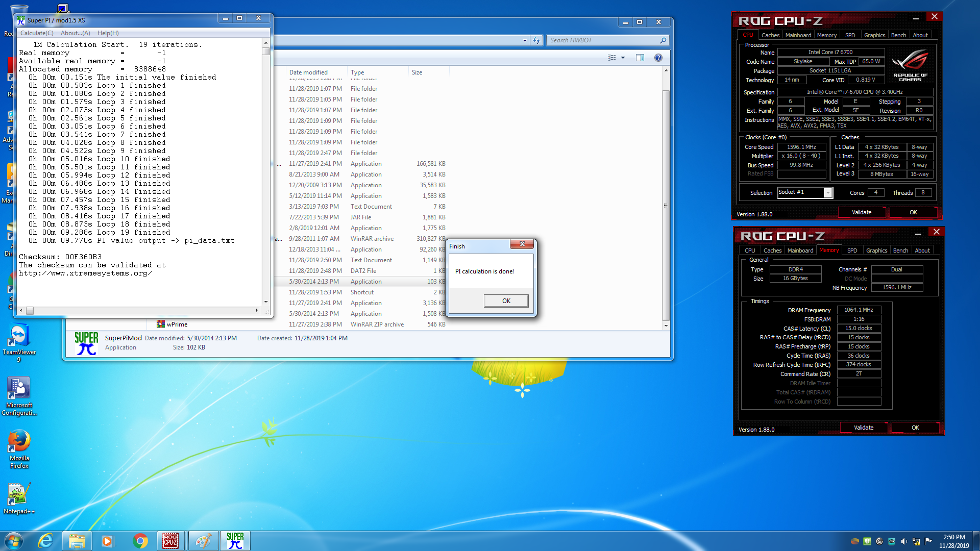Open Action Center flag in system tray
Viewport: 980px width, 551px height.
click(928, 541)
